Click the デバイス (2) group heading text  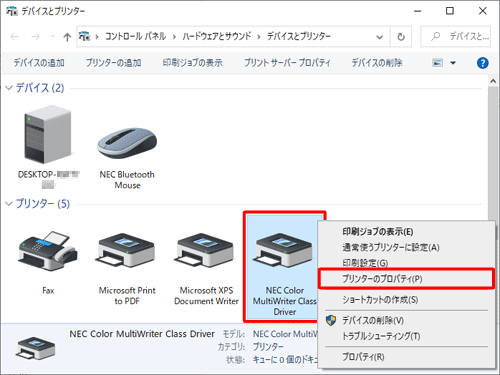coord(40,88)
